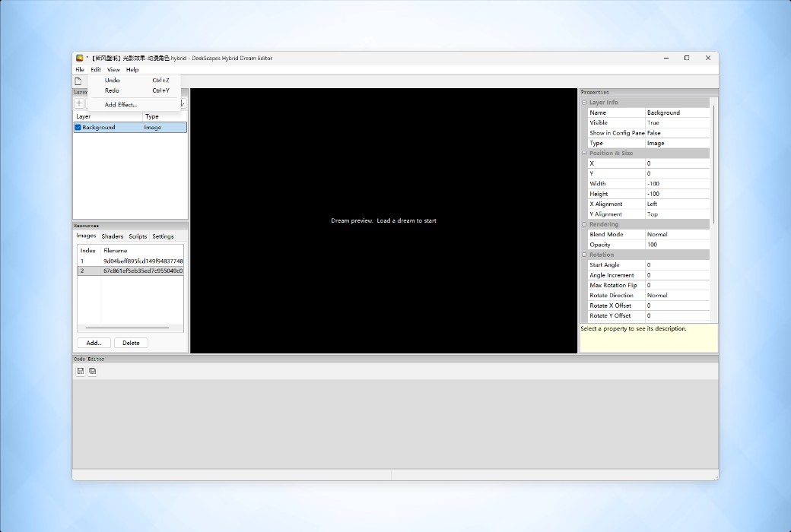Open the Settings resources tab
The width and height of the screenshot is (791, 532).
coord(163,236)
